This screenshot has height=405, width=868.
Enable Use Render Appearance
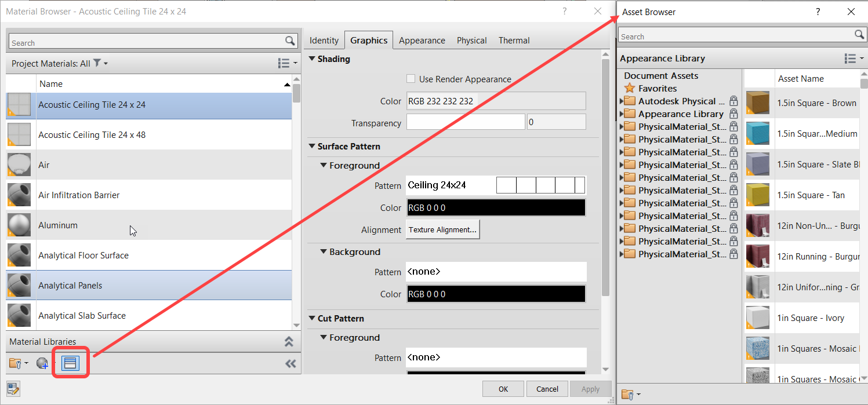click(x=411, y=79)
